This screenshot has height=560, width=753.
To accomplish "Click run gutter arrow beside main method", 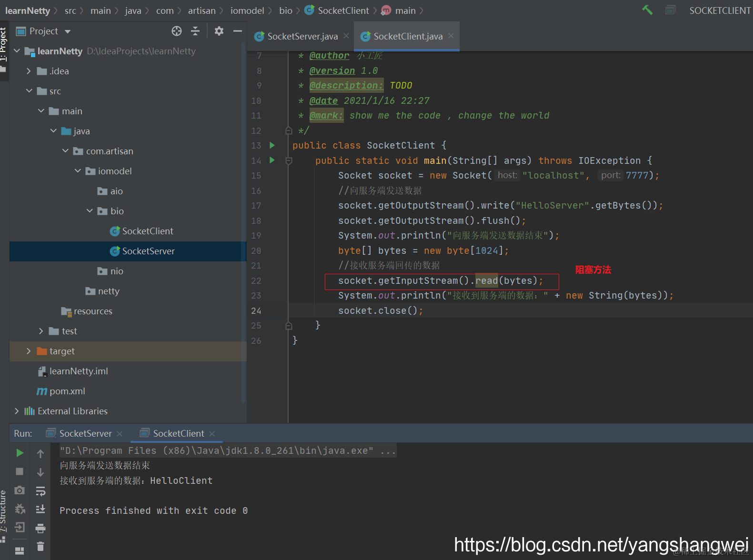I will coord(272,160).
